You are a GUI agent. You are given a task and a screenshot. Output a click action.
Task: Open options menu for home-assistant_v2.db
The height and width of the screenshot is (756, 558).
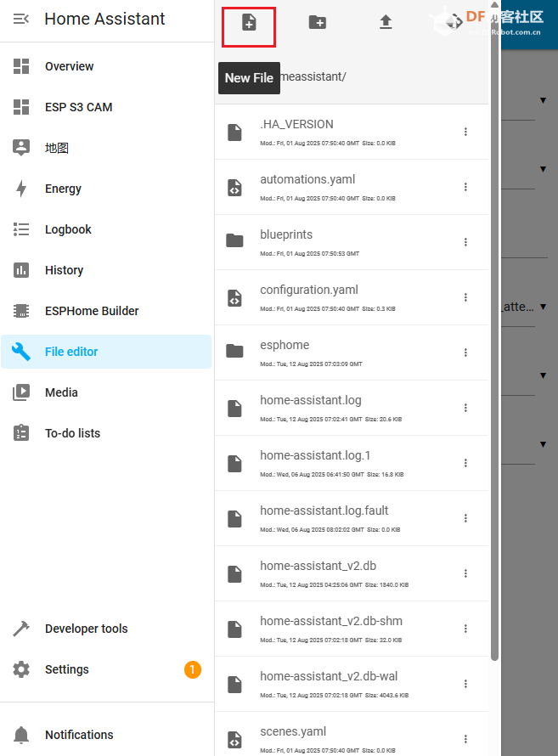465,573
